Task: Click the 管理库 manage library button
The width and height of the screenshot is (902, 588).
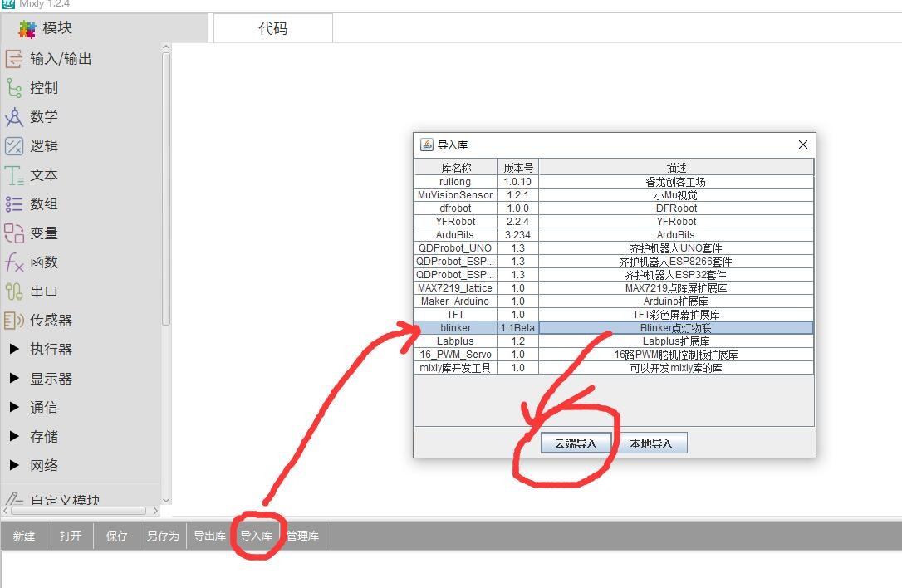Action: [x=302, y=537]
